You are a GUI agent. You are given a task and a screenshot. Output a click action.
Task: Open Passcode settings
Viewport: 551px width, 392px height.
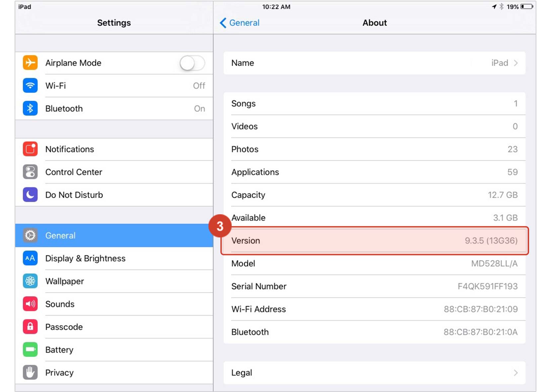tap(114, 327)
